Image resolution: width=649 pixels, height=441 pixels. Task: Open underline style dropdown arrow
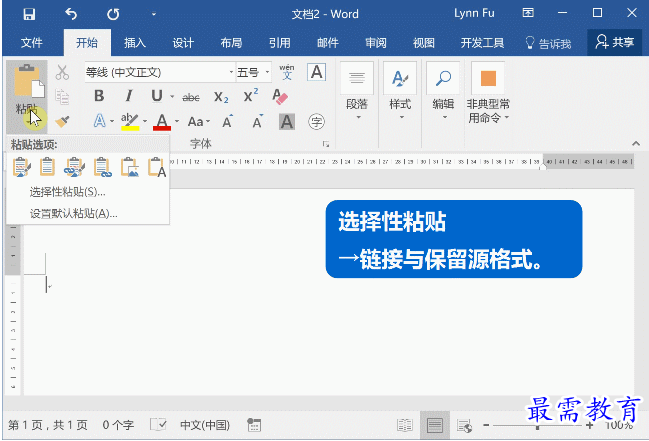tap(172, 96)
